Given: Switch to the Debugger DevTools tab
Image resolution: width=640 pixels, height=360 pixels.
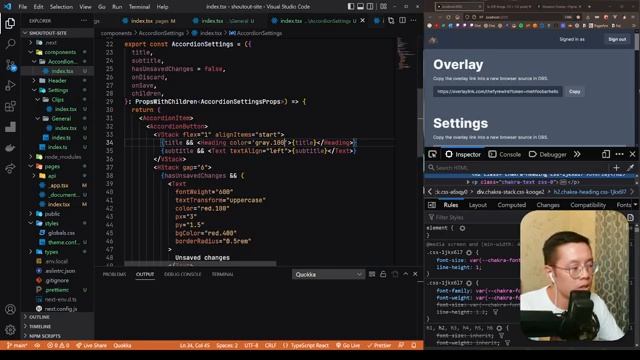Looking at the screenshot, I should [548, 154].
